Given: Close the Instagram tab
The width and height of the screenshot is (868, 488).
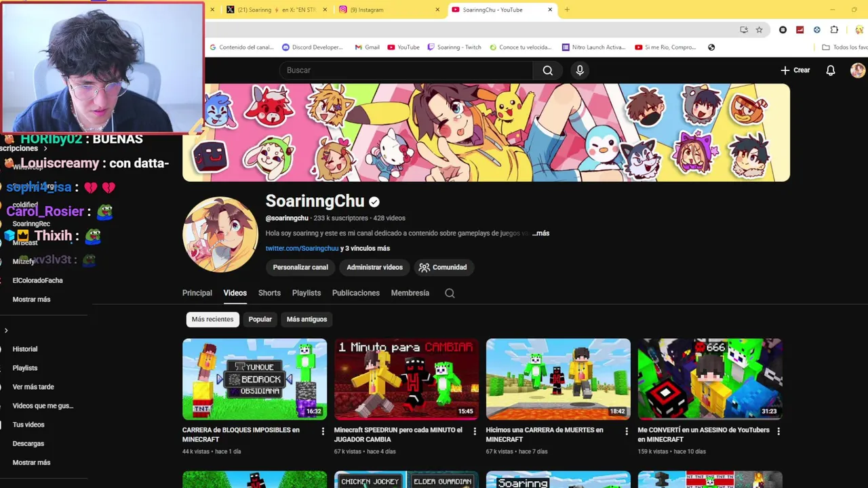Looking at the screenshot, I should 437,9.
